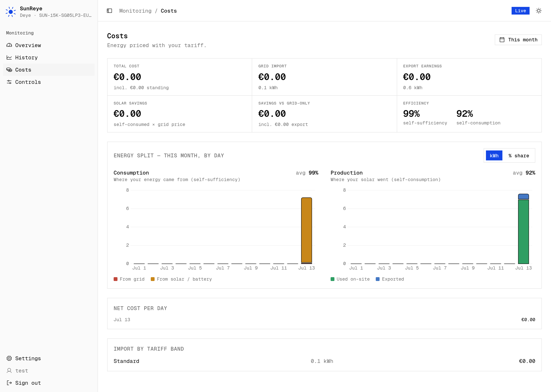
Task: Switch energy split to kWh
Action: pos(494,156)
